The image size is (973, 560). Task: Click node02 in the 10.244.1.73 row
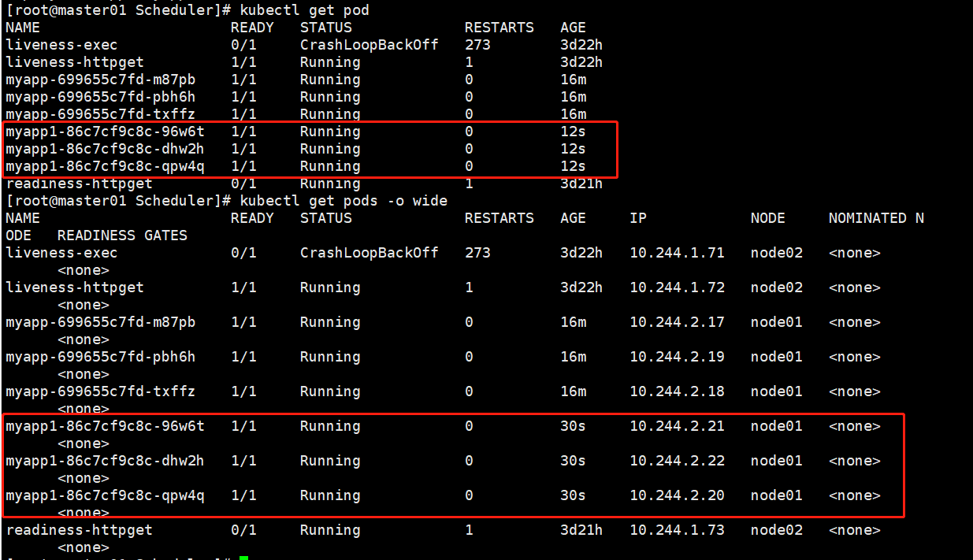pyautogui.click(x=776, y=530)
